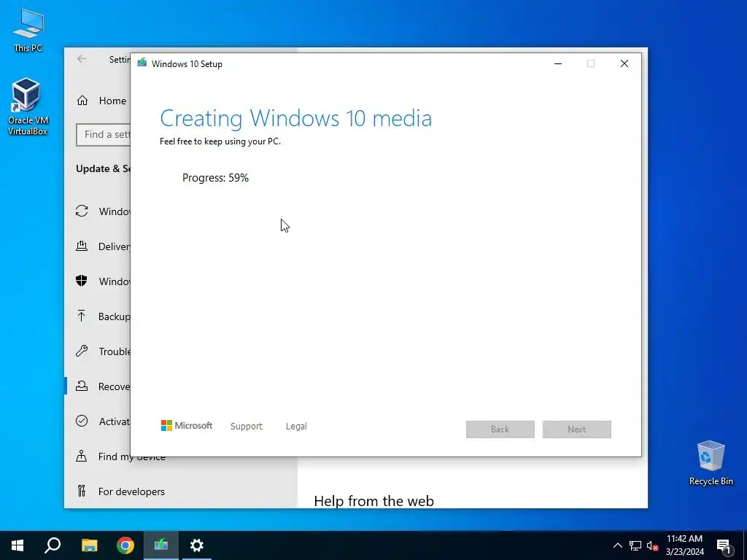The width and height of the screenshot is (747, 560).
Task: Switch to Windows 10 Setup taskbar icon
Action: pyautogui.click(x=161, y=545)
